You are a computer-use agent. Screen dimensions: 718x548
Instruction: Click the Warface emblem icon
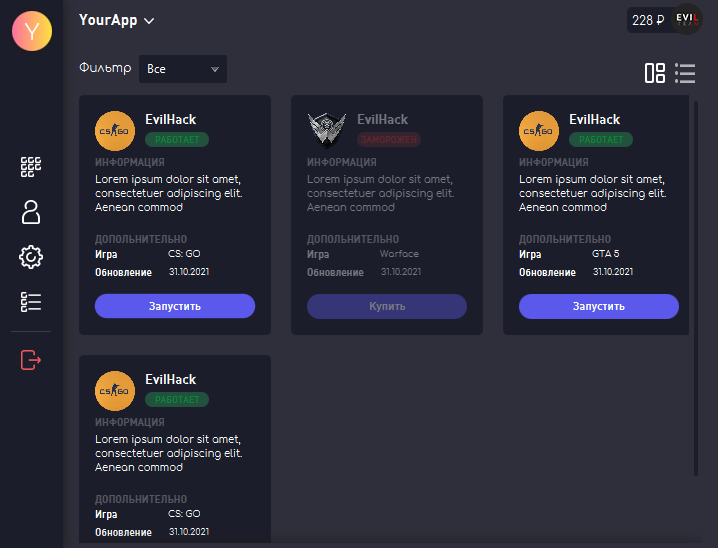click(327, 130)
